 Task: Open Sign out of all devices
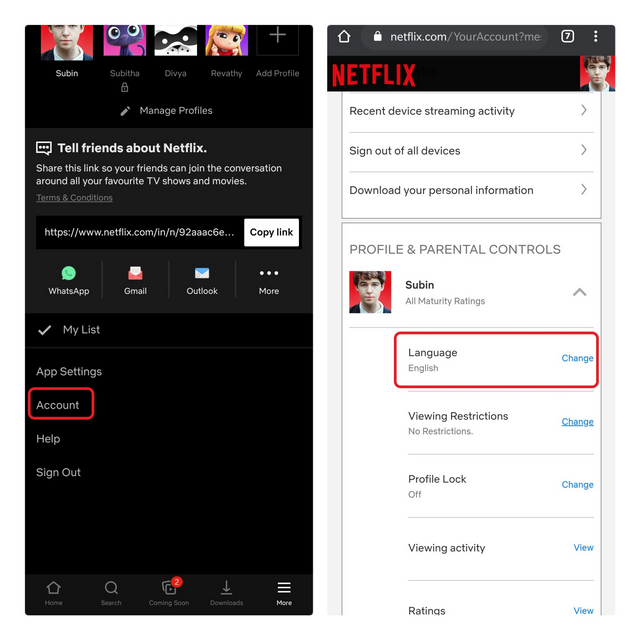(x=405, y=151)
